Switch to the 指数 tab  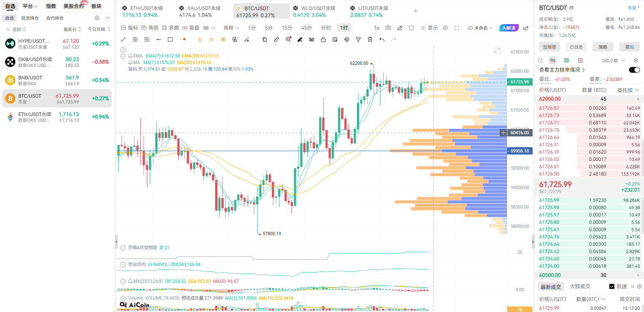pyautogui.click(x=51, y=6)
